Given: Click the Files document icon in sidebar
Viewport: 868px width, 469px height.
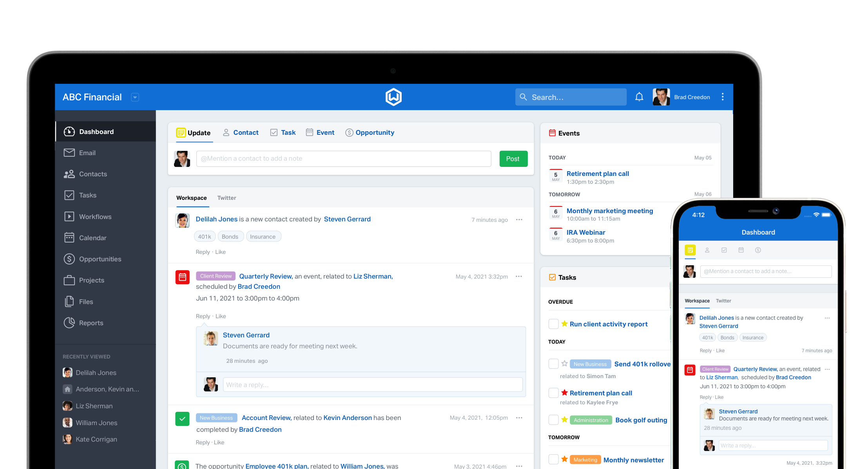Looking at the screenshot, I should (69, 301).
